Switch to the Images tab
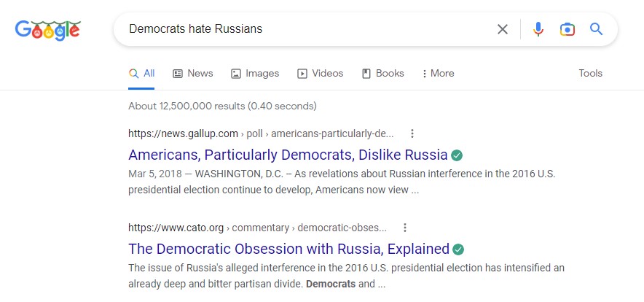The width and height of the screenshot is (644, 302). pyautogui.click(x=255, y=74)
